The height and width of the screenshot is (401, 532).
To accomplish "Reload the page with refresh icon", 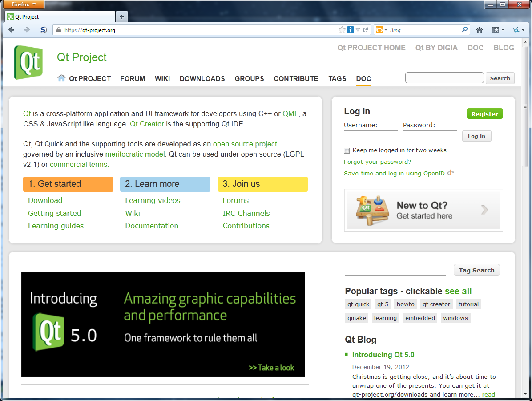I will 365,30.
